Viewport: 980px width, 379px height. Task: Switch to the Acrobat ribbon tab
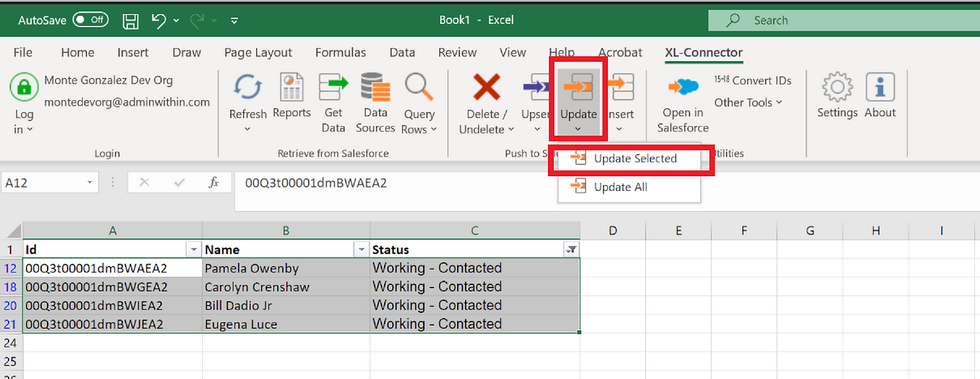620,52
